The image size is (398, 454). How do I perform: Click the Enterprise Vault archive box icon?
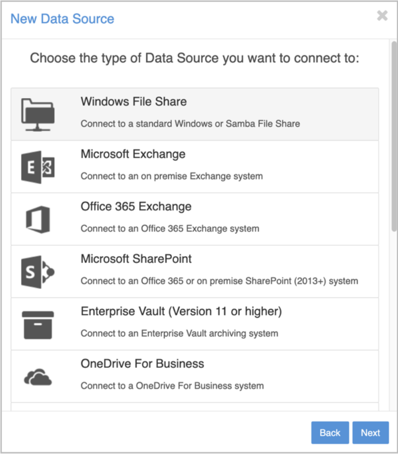click(x=38, y=325)
